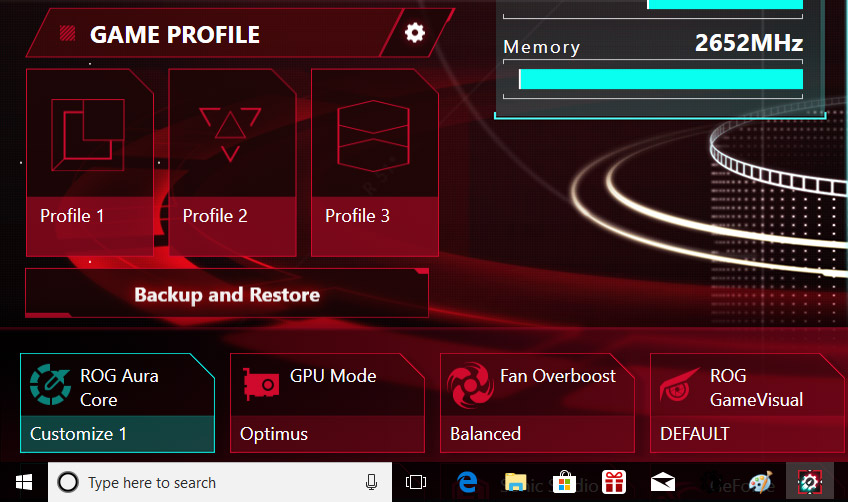
Task: Click the Cortana circle icon
Action: [68, 482]
